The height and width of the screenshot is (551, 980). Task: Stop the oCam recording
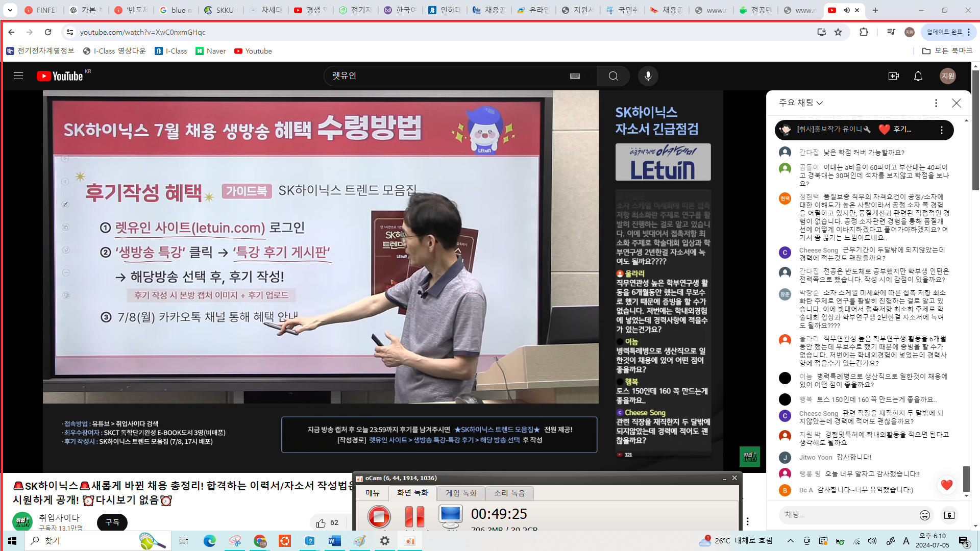pos(379,516)
